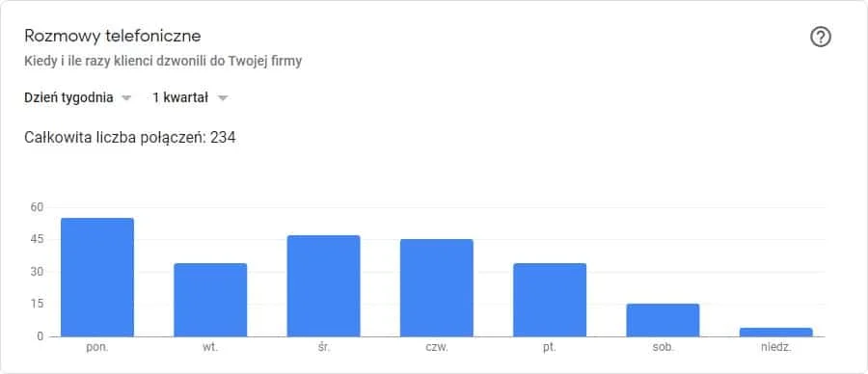Click the subtitle about klienci dzwonili

[163, 62]
